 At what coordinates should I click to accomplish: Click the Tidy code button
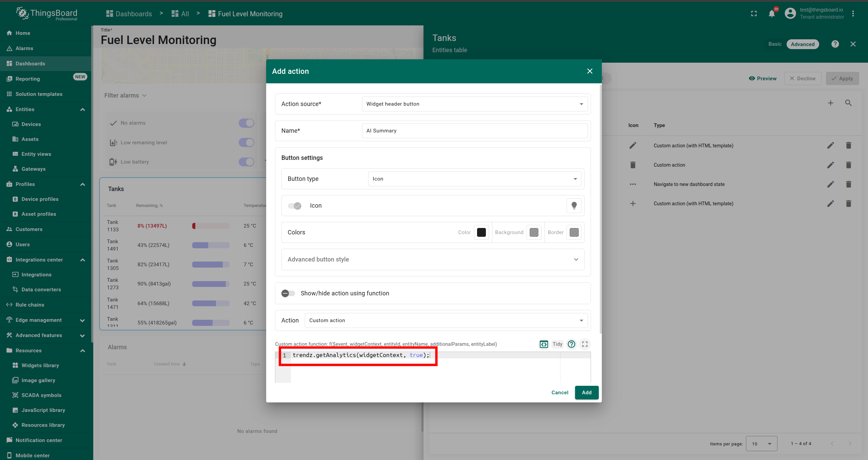(x=557, y=344)
